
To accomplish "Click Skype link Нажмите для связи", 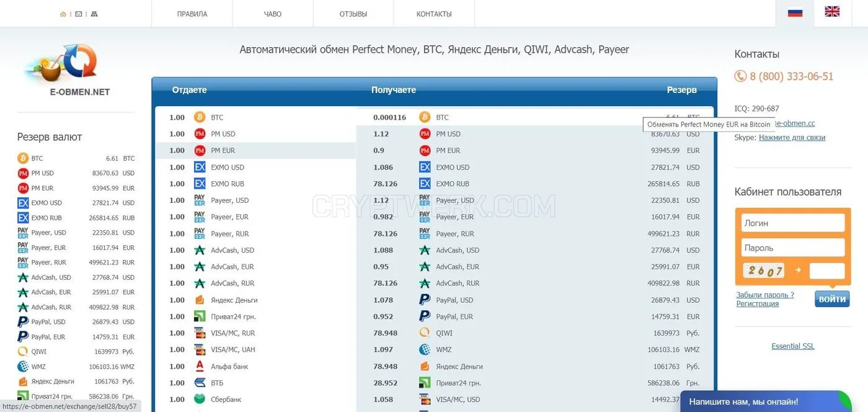I will coord(792,138).
